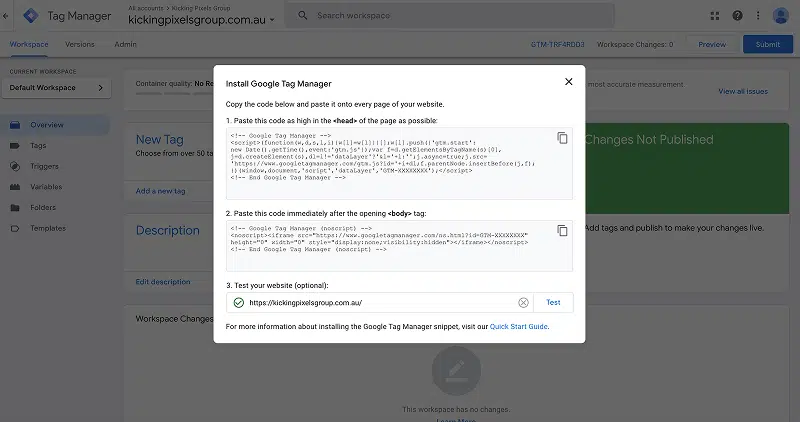This screenshot has height=422, width=800.
Task: Switch to the Admin tab
Action: pyautogui.click(x=126, y=44)
